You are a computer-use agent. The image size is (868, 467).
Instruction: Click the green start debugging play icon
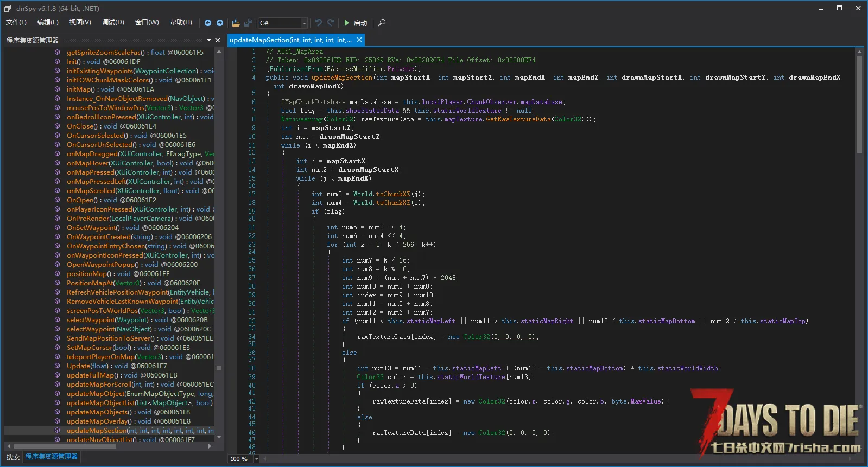347,23
